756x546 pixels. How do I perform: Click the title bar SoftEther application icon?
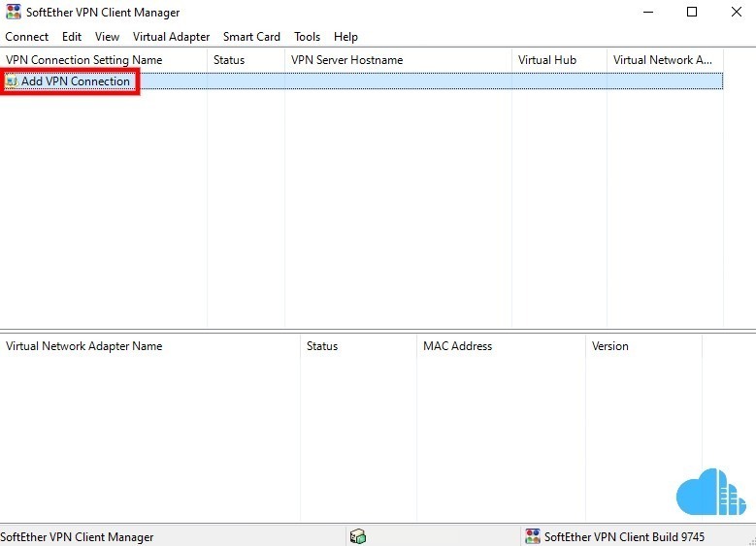14,12
